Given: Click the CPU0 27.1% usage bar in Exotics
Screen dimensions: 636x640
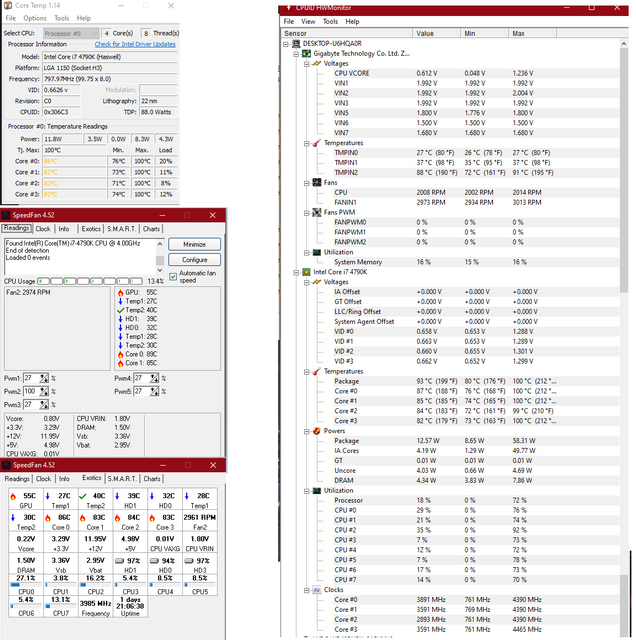Looking at the screenshot, I should click(x=26, y=585).
